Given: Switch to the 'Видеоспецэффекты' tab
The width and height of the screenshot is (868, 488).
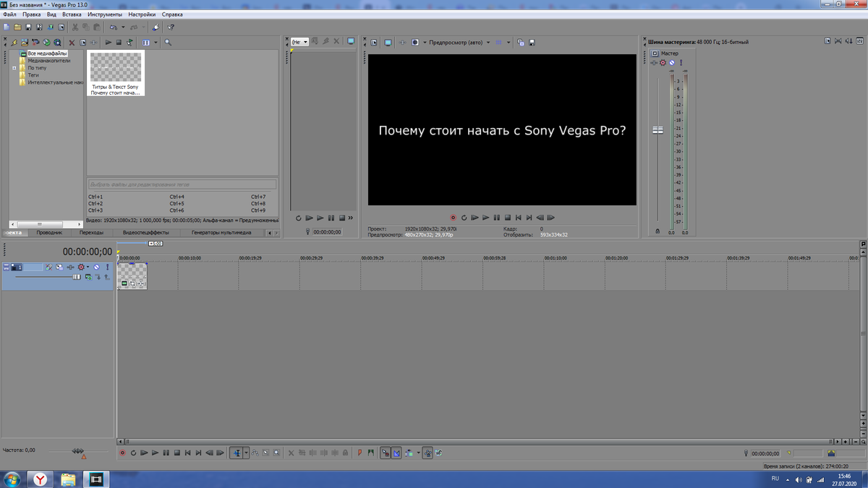Looking at the screenshot, I should (145, 233).
